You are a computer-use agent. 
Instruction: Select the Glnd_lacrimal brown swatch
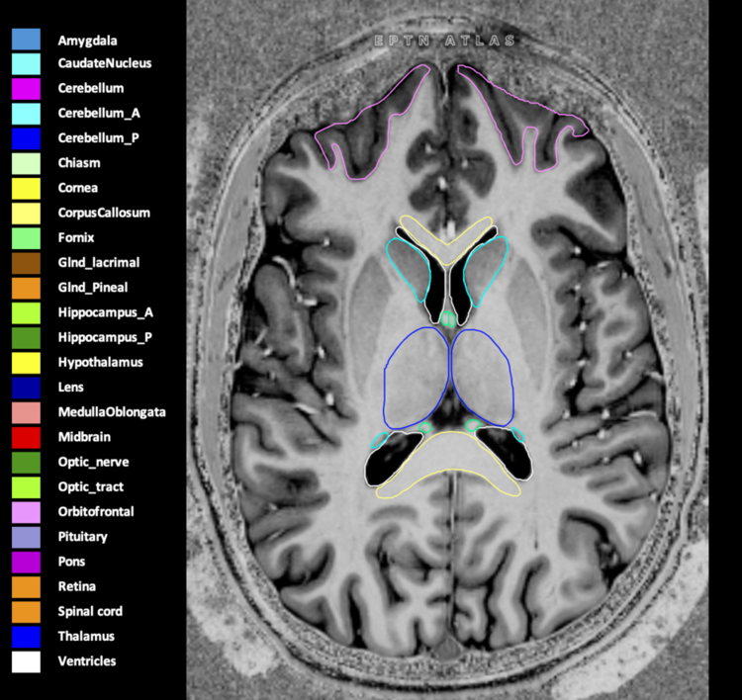(26, 263)
